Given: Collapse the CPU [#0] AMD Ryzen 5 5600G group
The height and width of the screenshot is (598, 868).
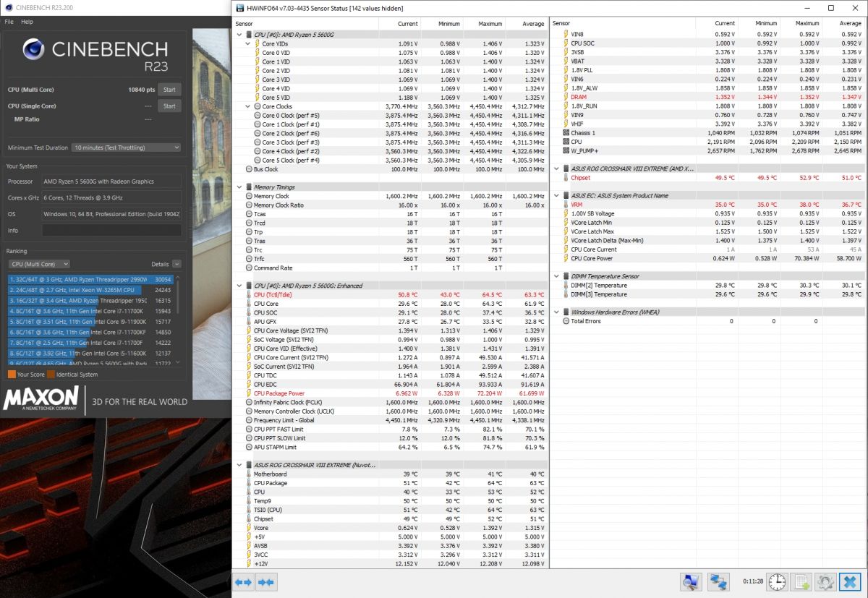Looking at the screenshot, I should [239, 35].
